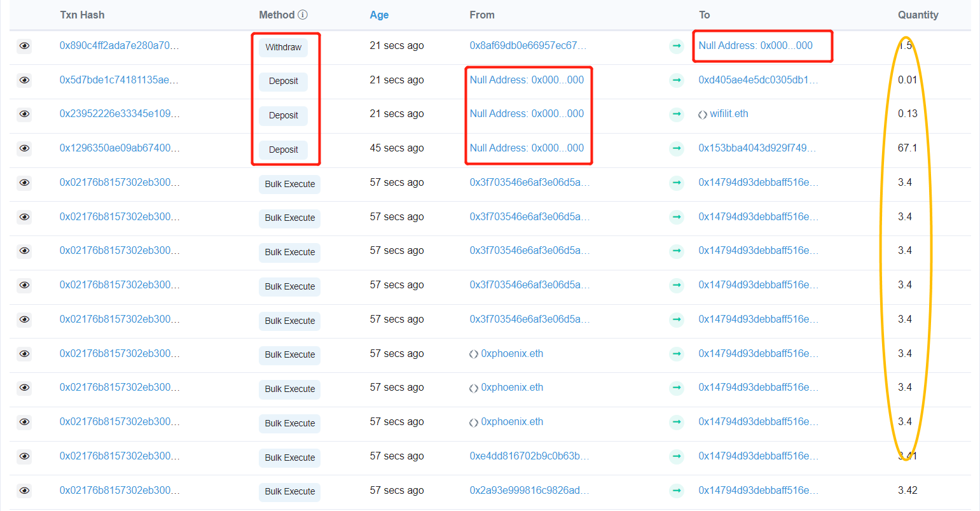980x511 pixels.
Task: Open From address 0xe4dd816702b9c0b63b
Action: coord(529,456)
